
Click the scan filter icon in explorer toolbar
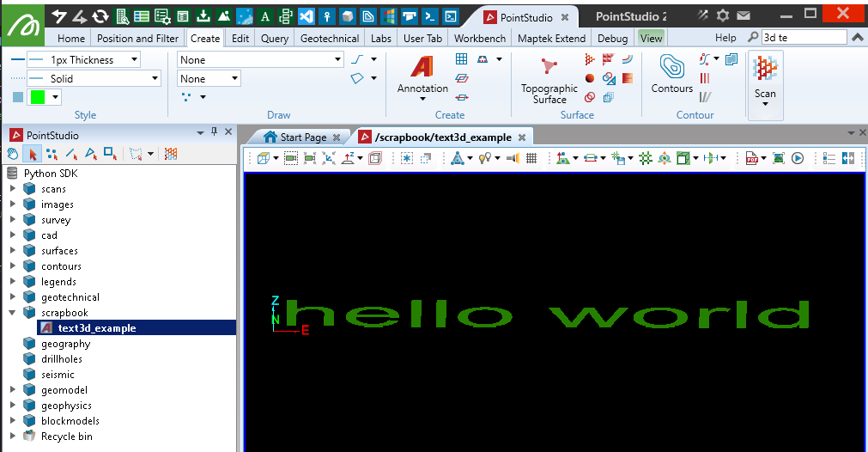tap(171, 154)
